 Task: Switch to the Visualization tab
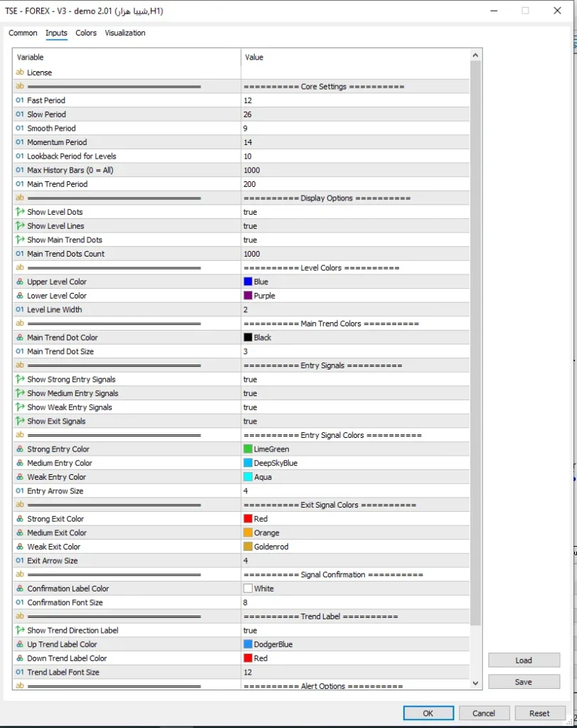click(x=125, y=33)
